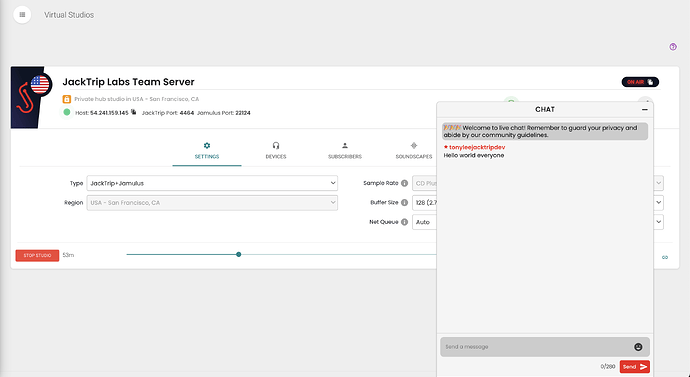Click the studio duration slider handle
Screen dimensions: 690x377
[239, 254]
